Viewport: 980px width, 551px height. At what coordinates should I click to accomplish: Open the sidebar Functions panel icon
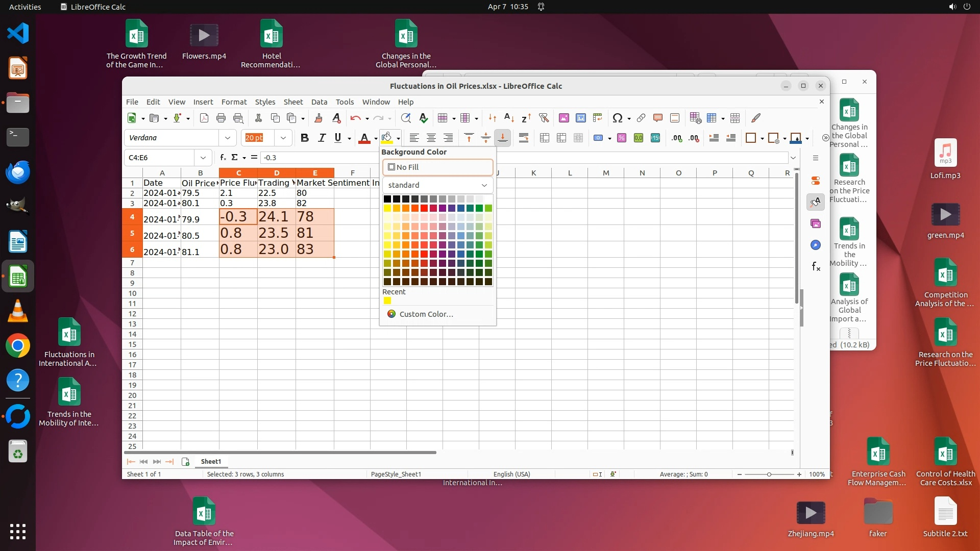[816, 267]
